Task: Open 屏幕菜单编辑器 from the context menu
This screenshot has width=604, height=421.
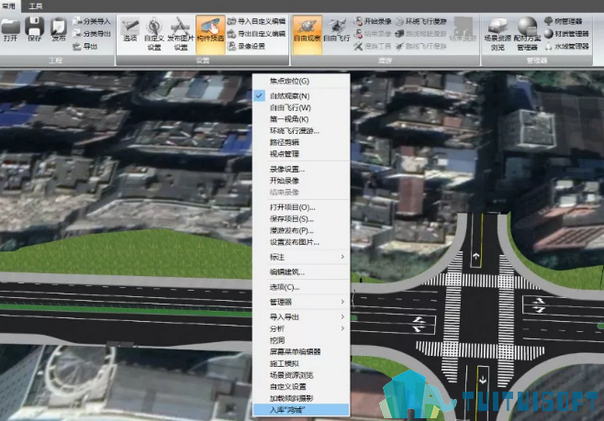Action: click(x=301, y=352)
